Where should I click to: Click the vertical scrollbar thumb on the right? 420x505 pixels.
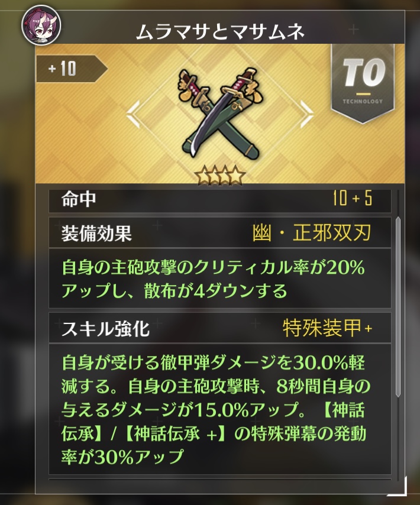tap(398, 307)
